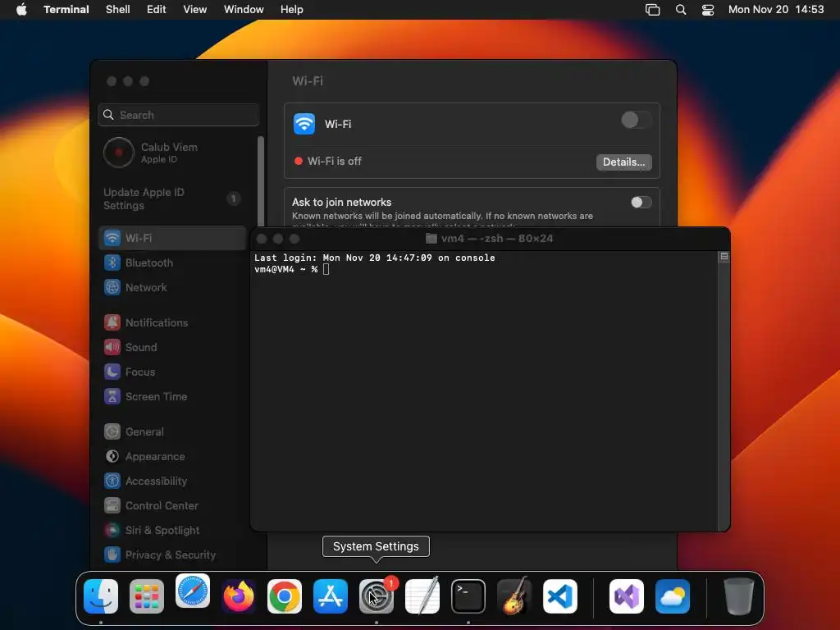Select Siri & Spotlight in Settings sidebar
This screenshot has height=630, width=840.
pos(172,531)
